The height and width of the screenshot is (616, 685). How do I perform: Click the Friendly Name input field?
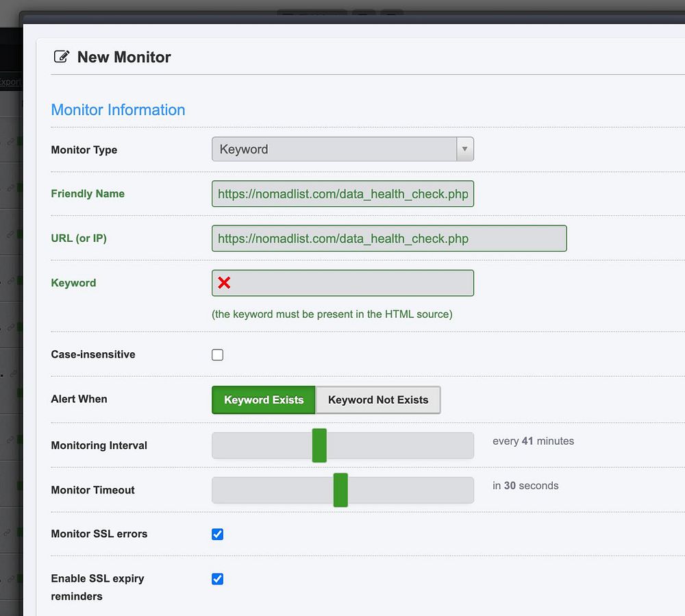pyautogui.click(x=342, y=193)
